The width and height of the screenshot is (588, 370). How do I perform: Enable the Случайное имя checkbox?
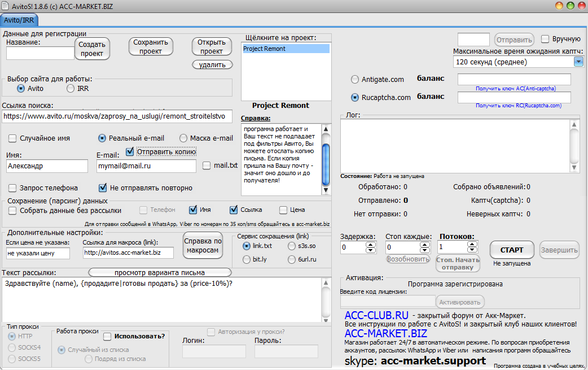pos(12,138)
